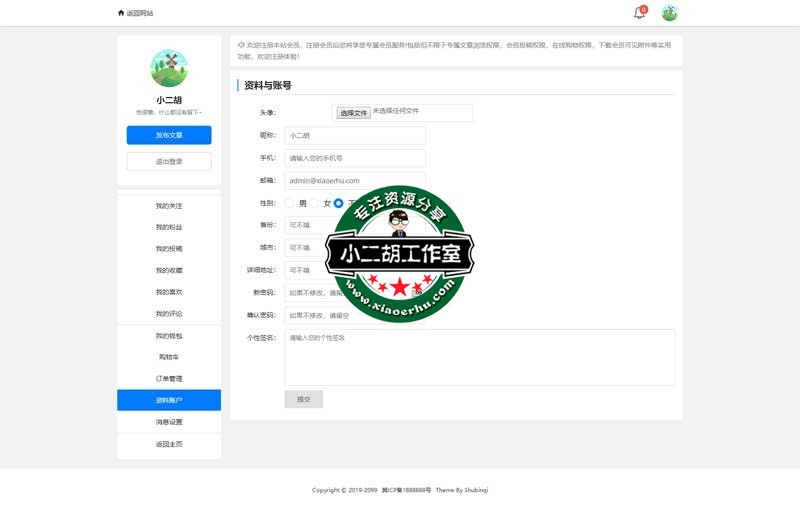This screenshot has height=511, width=800.
Task: Select the 女 gender radio button
Action: coord(314,203)
